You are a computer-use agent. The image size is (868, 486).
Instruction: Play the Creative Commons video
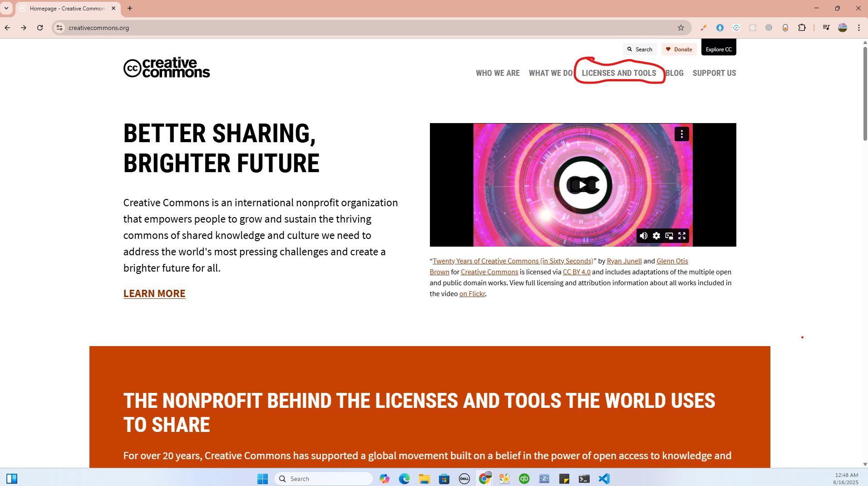[583, 185]
